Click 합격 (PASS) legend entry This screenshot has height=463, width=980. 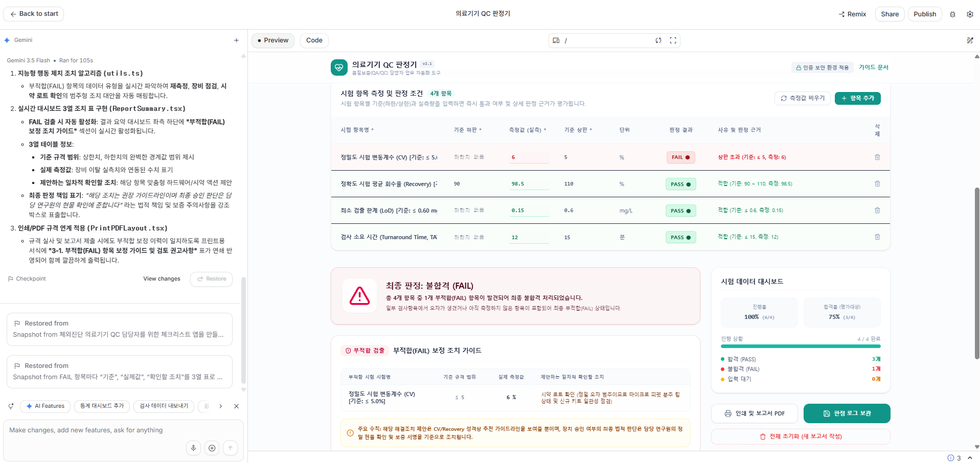coord(738,359)
